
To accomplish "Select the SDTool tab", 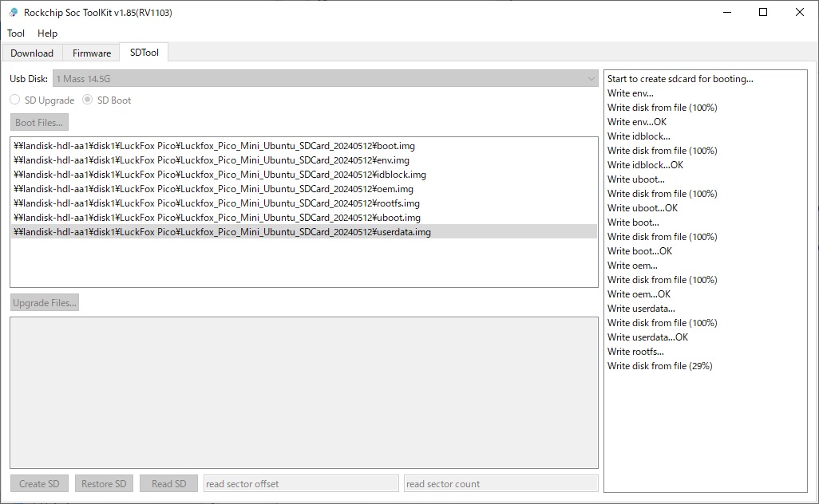I will (144, 53).
